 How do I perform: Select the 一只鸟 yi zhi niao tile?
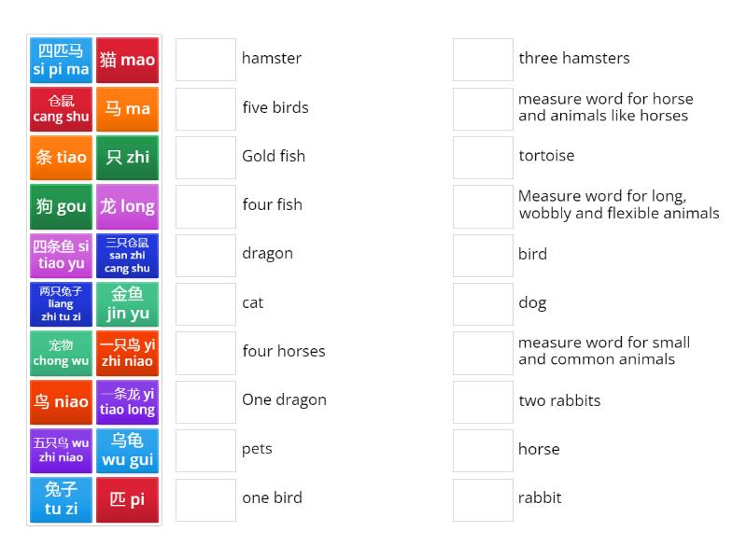pos(128,353)
